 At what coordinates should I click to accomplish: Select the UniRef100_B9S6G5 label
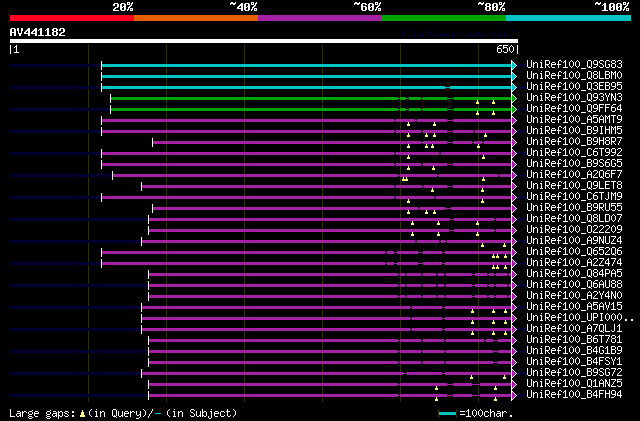(x=574, y=164)
